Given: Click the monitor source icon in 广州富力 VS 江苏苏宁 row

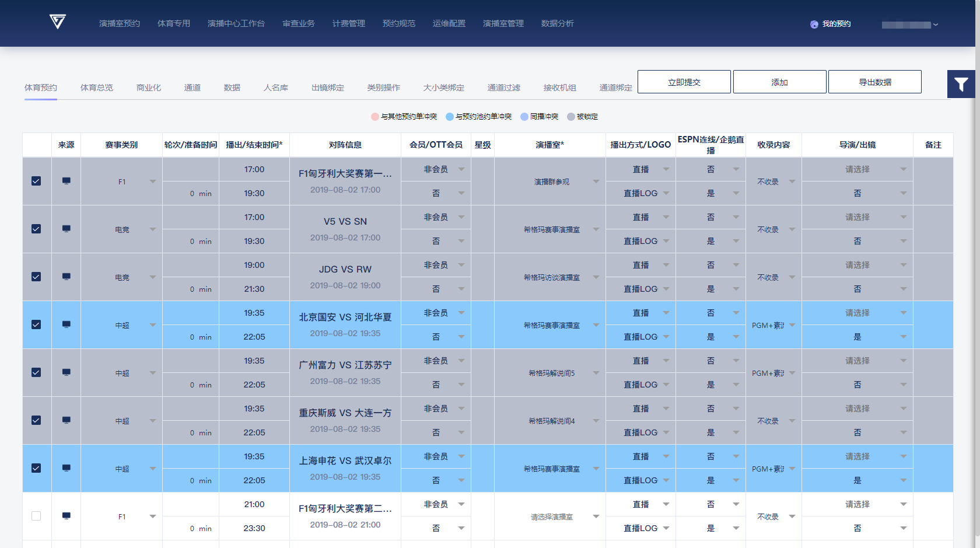Looking at the screenshot, I should [66, 372].
